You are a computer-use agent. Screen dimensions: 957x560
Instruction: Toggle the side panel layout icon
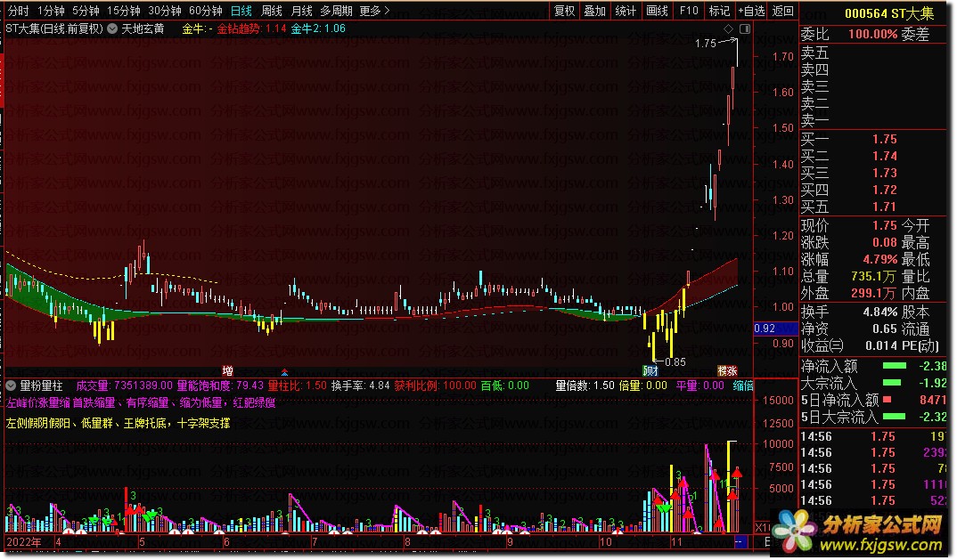[745, 28]
